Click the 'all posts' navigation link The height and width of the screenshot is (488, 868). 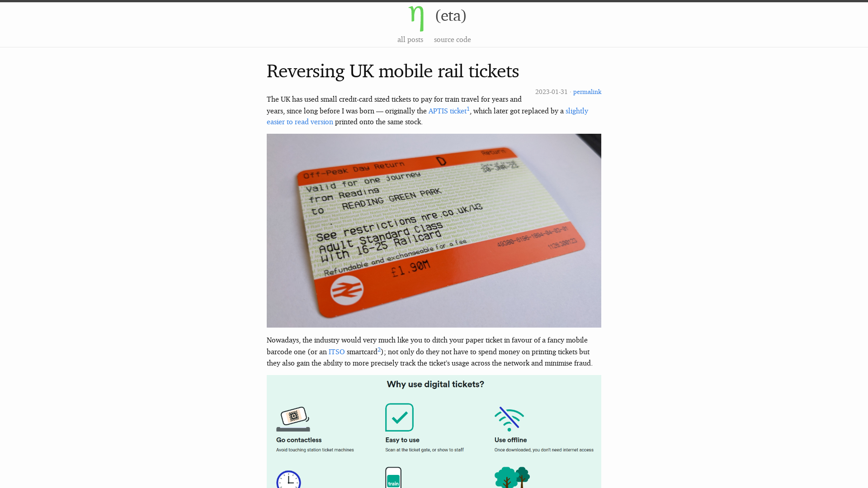(x=410, y=39)
